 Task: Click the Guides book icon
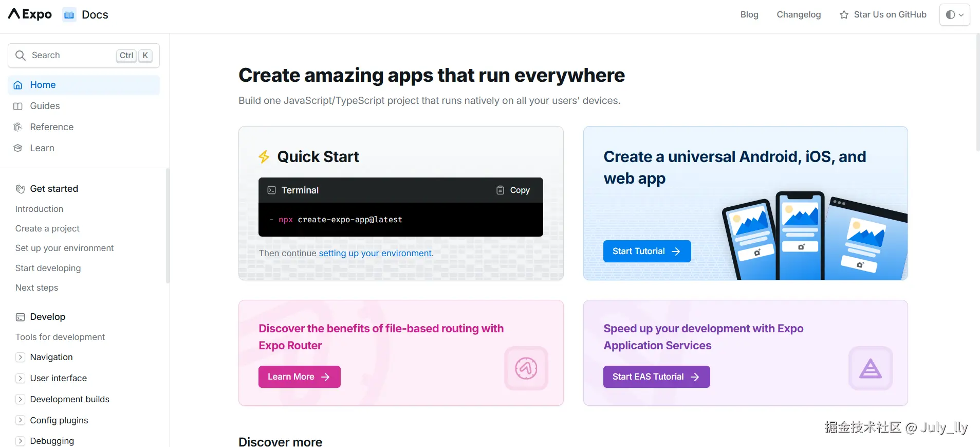coord(18,106)
